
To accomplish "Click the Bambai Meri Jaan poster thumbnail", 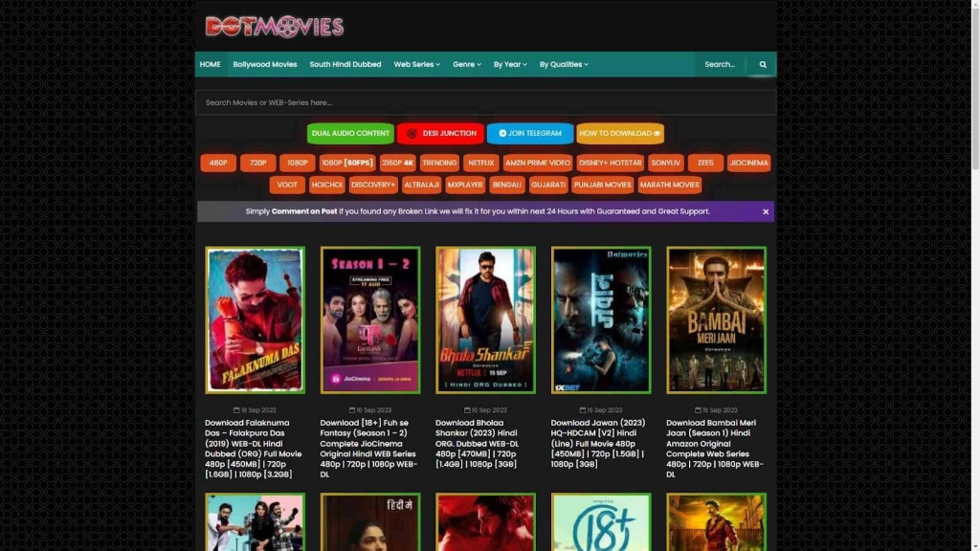I will 715,321.
